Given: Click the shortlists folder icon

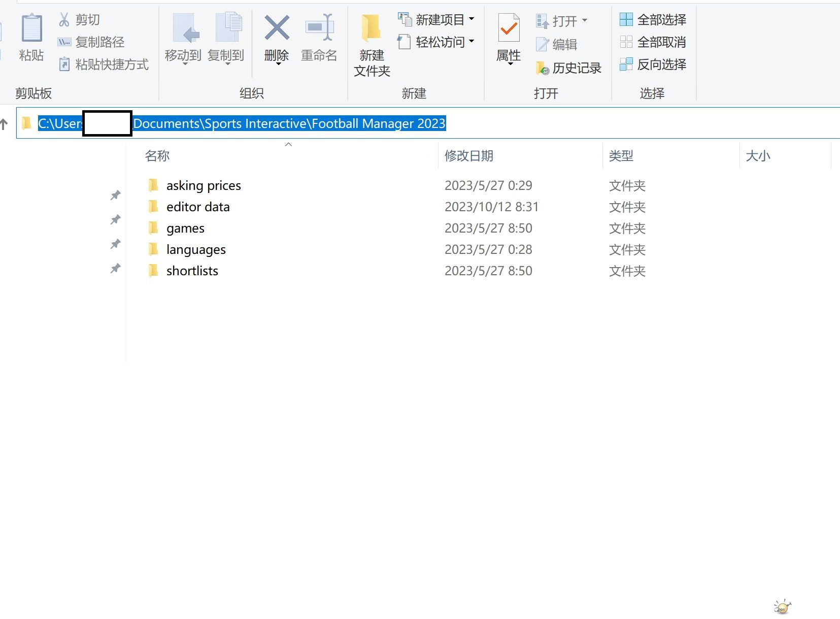Looking at the screenshot, I should coord(153,271).
